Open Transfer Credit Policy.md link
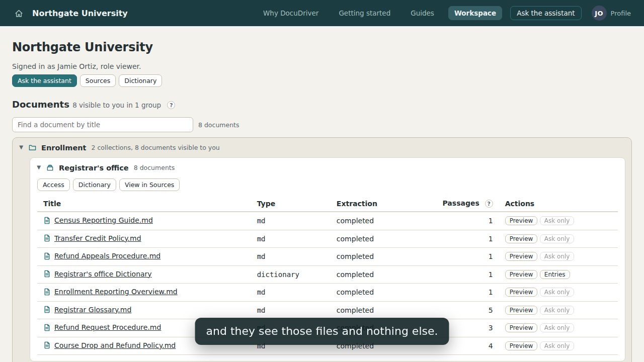Viewport: 644px width, 362px height. tap(98, 238)
